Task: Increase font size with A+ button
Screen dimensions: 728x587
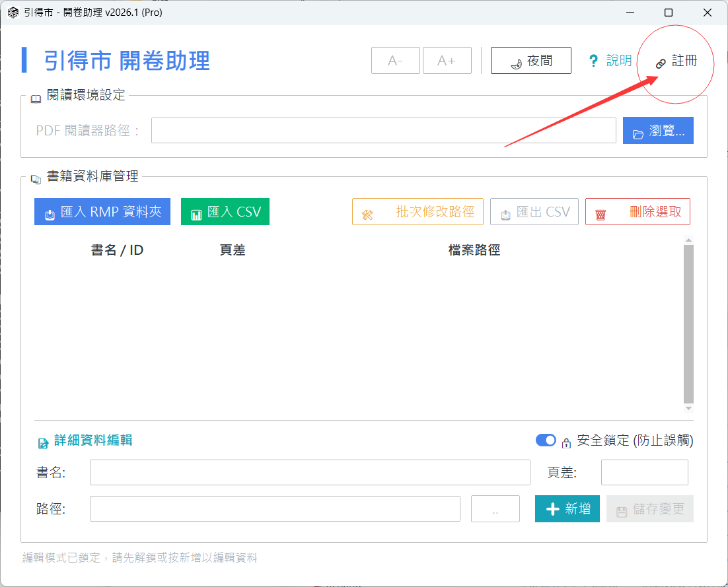Action: pyautogui.click(x=447, y=61)
